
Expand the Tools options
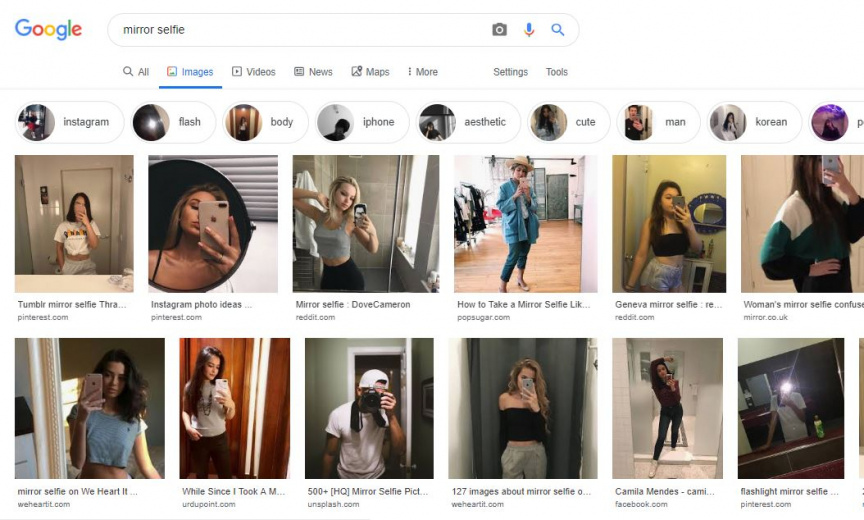click(557, 72)
